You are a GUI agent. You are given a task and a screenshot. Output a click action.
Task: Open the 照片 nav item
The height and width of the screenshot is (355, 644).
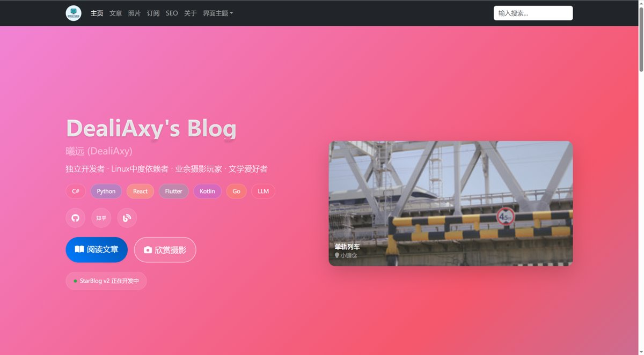pos(134,13)
